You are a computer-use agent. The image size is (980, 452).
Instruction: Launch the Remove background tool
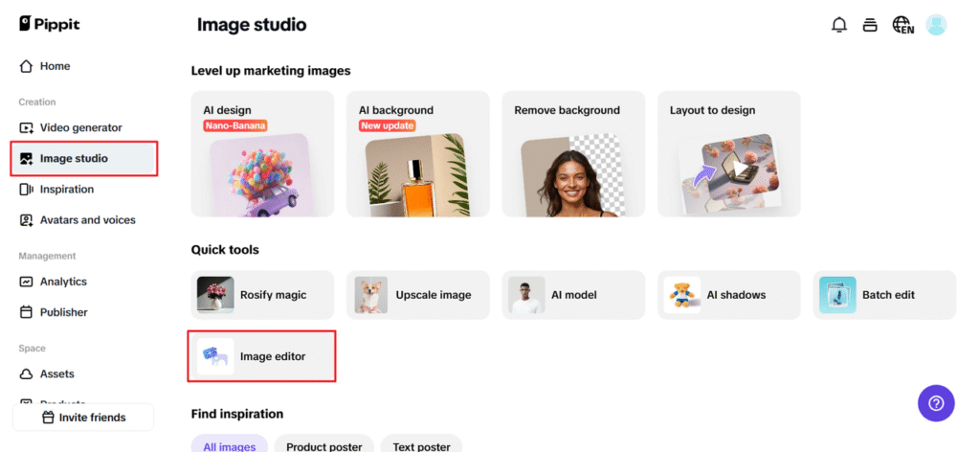[x=572, y=154]
